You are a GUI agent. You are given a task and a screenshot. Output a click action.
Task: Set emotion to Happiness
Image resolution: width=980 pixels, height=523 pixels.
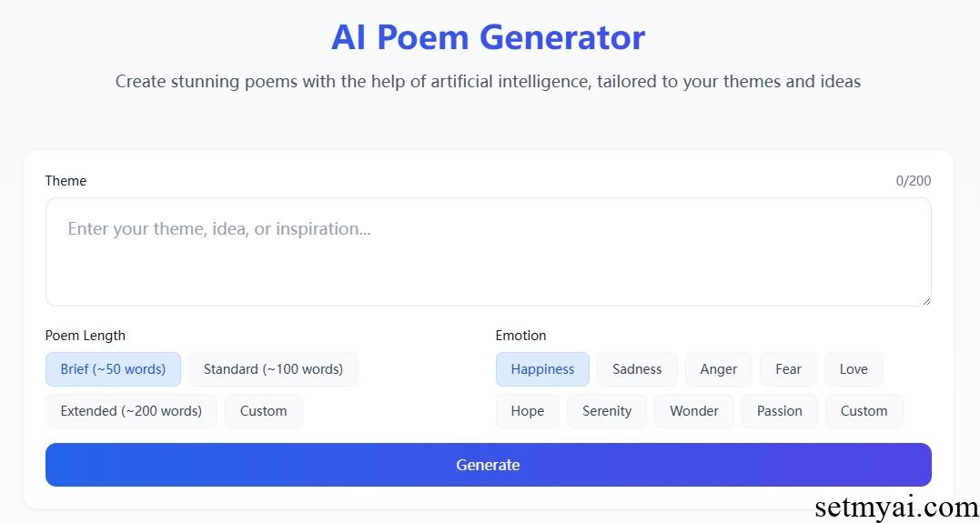coord(542,369)
